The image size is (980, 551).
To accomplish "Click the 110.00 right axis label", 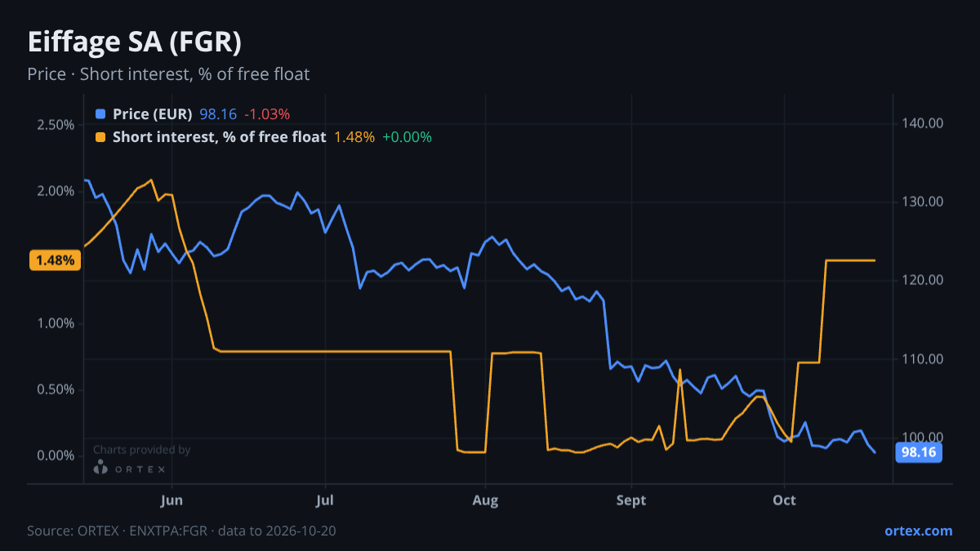I will (923, 359).
